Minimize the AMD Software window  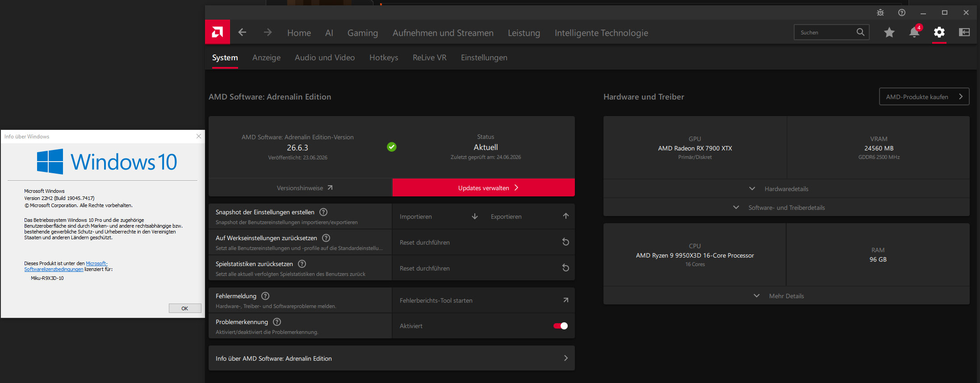click(x=923, y=12)
